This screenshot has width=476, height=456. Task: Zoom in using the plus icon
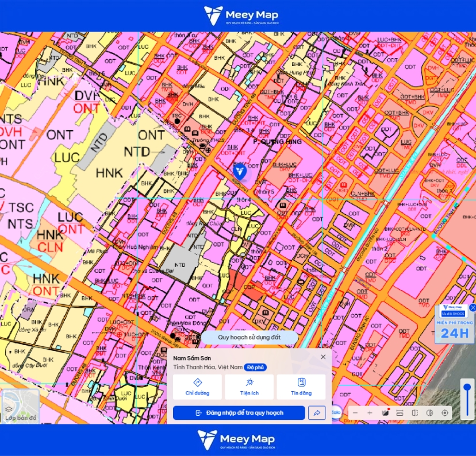coord(370,413)
